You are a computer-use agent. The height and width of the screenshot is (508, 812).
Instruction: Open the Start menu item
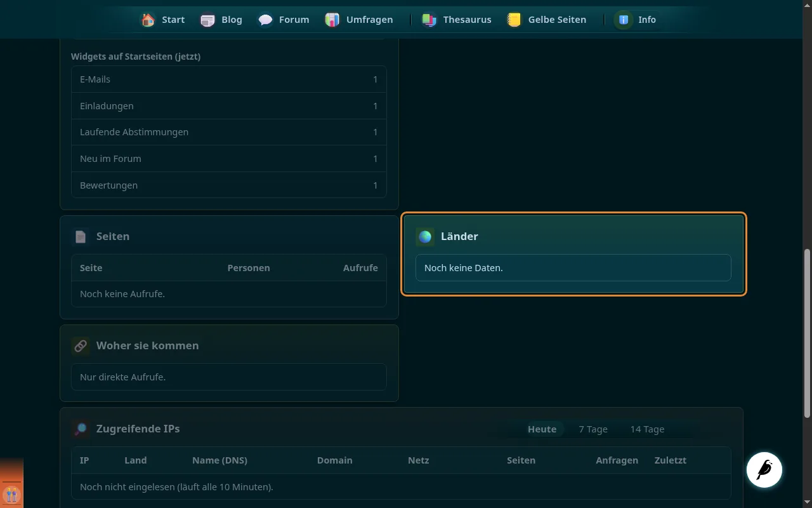pyautogui.click(x=162, y=20)
